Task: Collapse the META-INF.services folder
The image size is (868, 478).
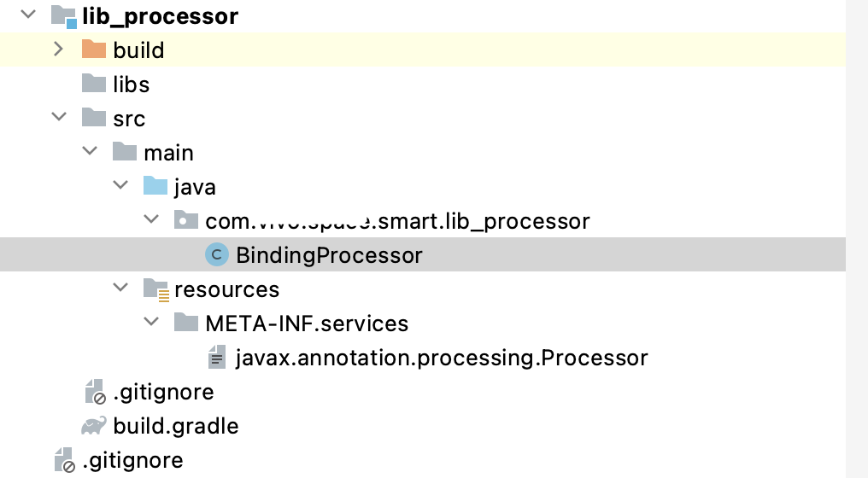Action: [151, 322]
